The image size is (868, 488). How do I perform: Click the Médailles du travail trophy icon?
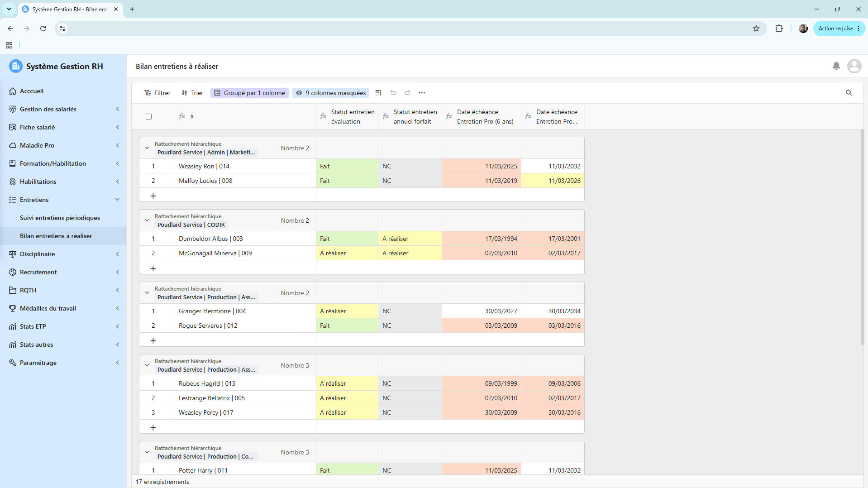pyautogui.click(x=13, y=308)
